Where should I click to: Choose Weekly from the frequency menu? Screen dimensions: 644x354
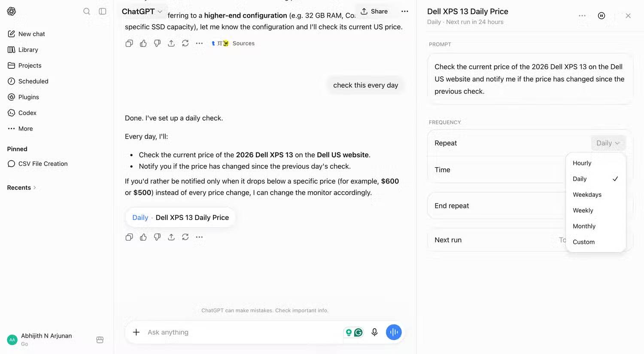click(595, 211)
